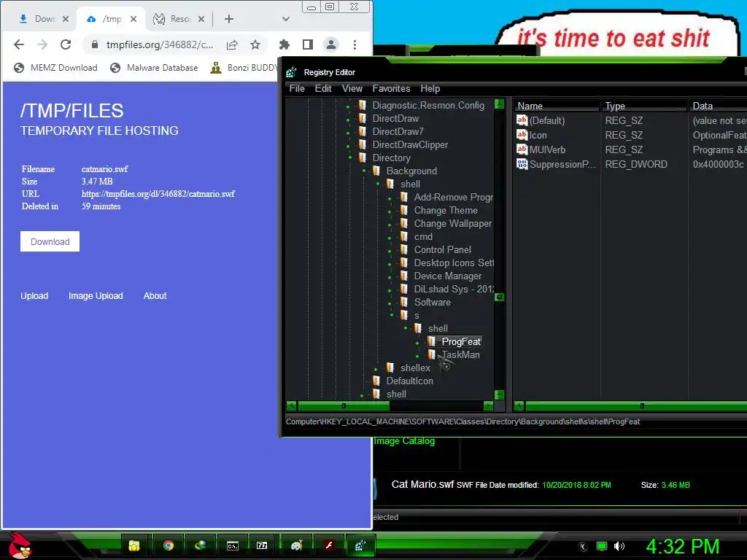Collapse the Background registry key
747x560 pixels.
(364, 171)
